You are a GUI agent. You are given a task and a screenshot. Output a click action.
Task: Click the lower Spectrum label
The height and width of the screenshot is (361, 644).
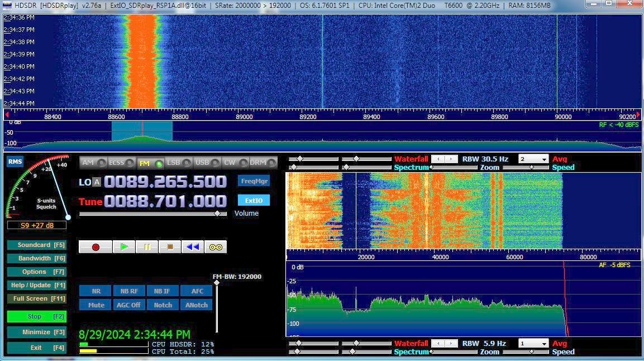coord(411,352)
